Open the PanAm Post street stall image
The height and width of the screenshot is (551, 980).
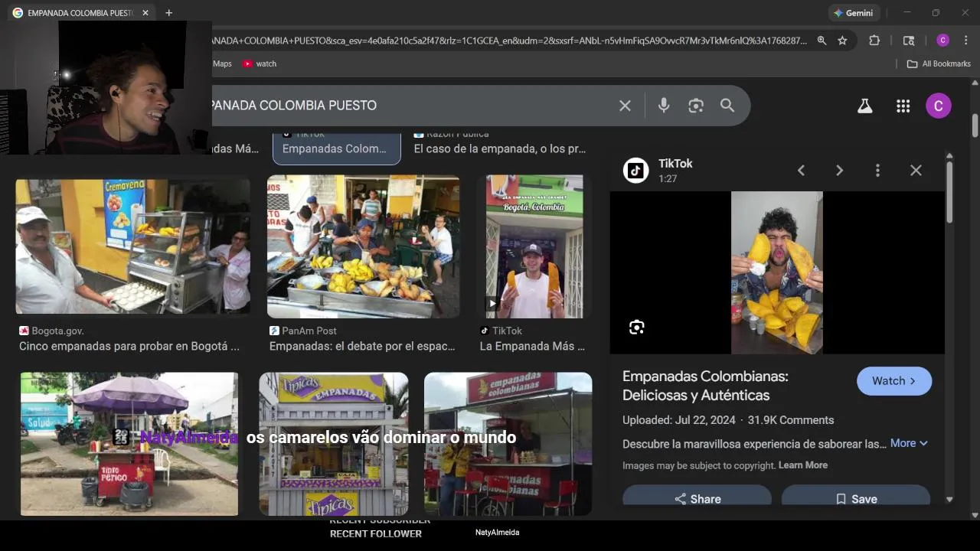(364, 246)
